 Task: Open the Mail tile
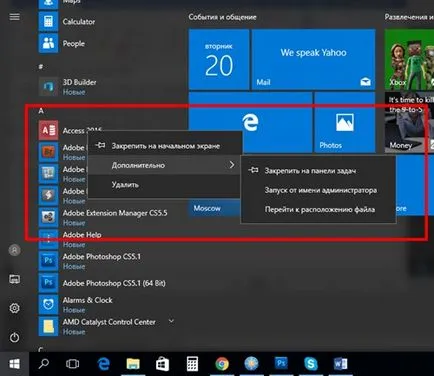coord(313,59)
